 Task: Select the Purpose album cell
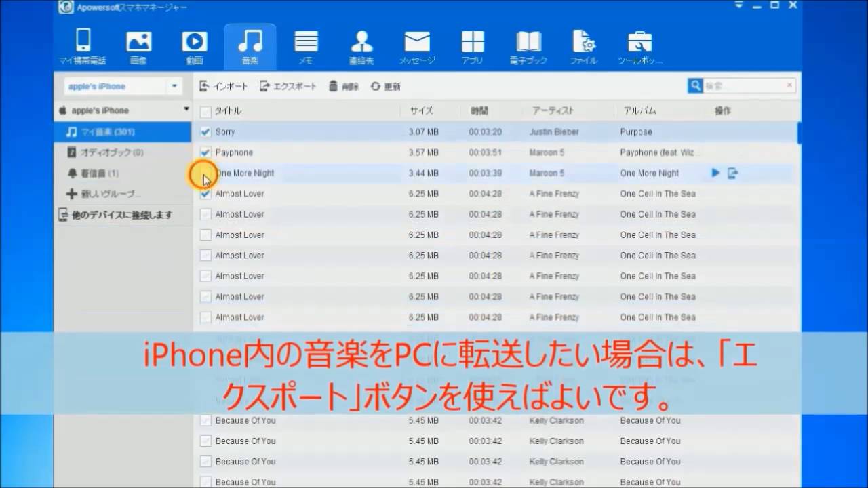point(636,131)
